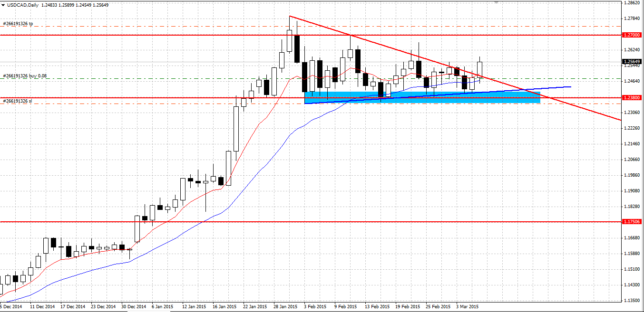Click the red 1.23800 price tag
This screenshot has width=644, height=312.
click(x=632, y=97)
